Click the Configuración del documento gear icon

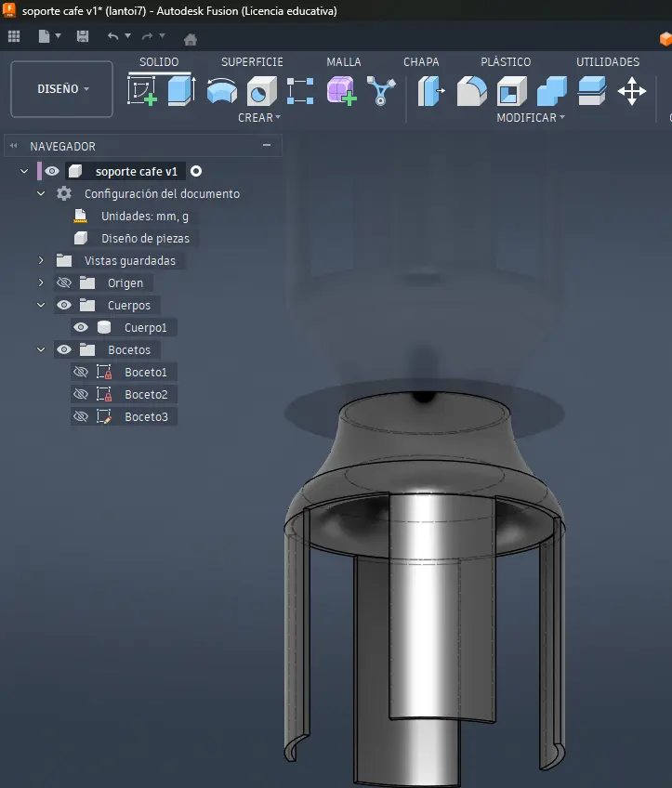click(x=64, y=193)
